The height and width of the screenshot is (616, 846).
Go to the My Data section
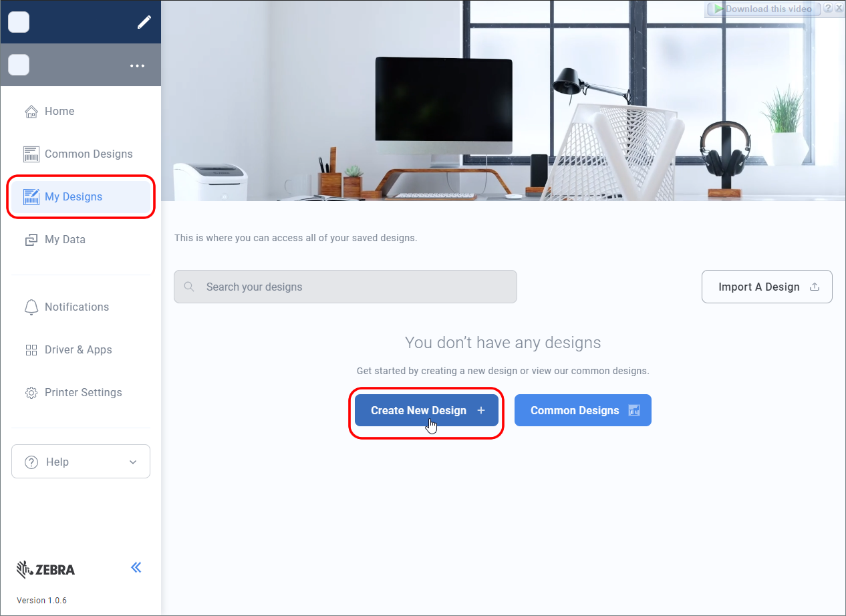[x=65, y=239]
